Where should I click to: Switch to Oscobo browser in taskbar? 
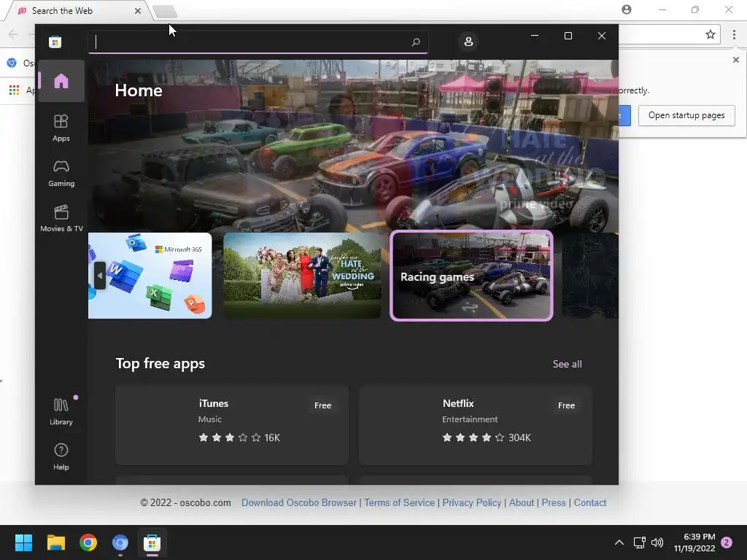click(120, 542)
